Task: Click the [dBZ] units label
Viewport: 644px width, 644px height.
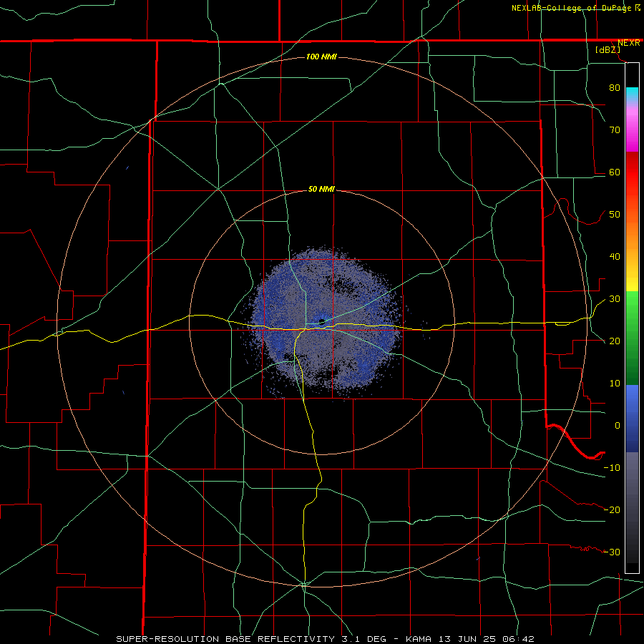Action: (608, 49)
